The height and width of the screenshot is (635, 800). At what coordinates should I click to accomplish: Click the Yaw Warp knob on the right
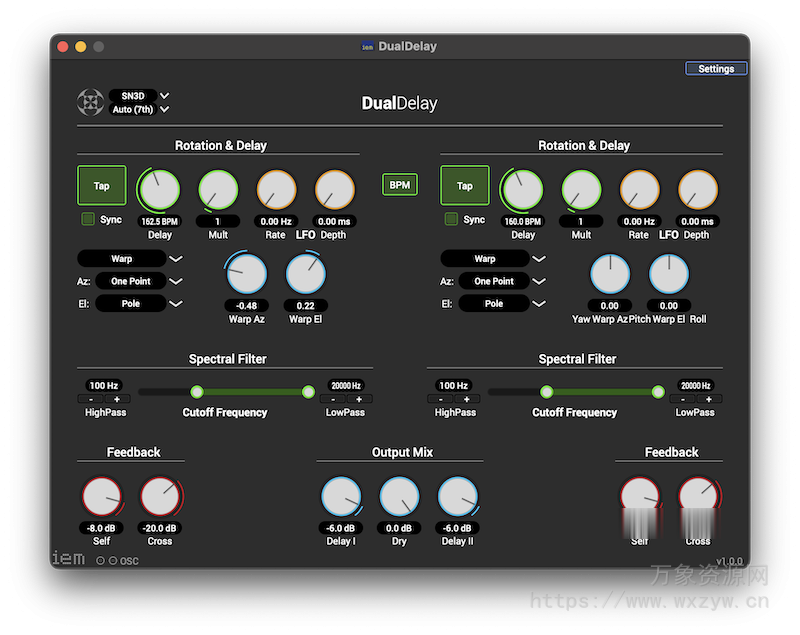[x=610, y=273]
